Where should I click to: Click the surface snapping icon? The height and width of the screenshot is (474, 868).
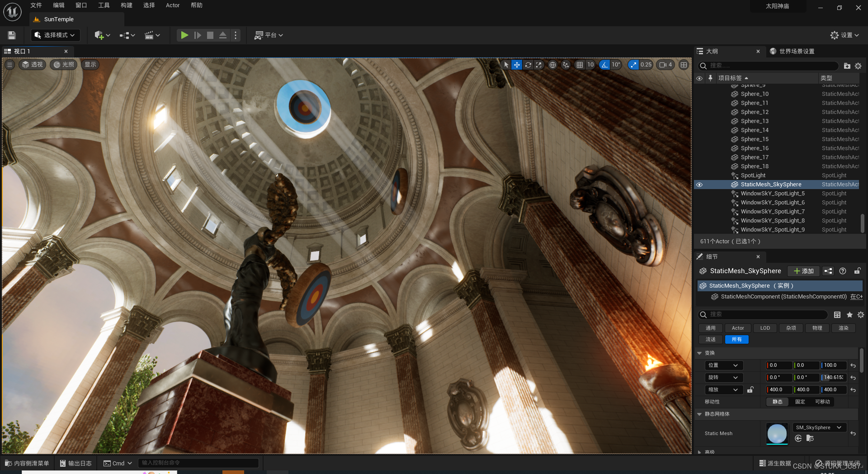[566, 65]
